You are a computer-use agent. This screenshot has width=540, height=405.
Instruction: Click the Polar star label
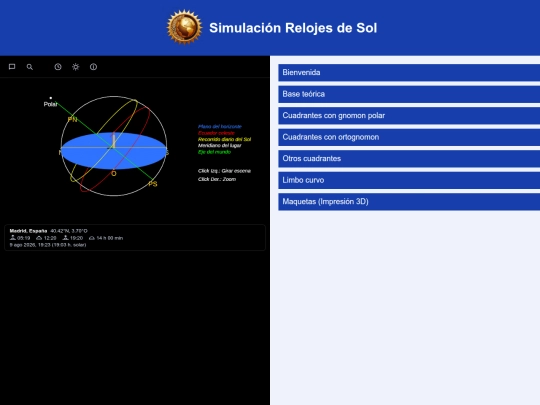tap(50, 104)
